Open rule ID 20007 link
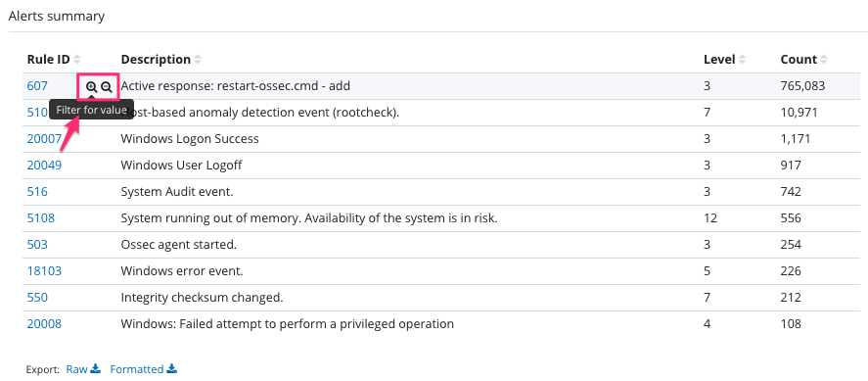The width and height of the screenshot is (868, 381). [44, 138]
